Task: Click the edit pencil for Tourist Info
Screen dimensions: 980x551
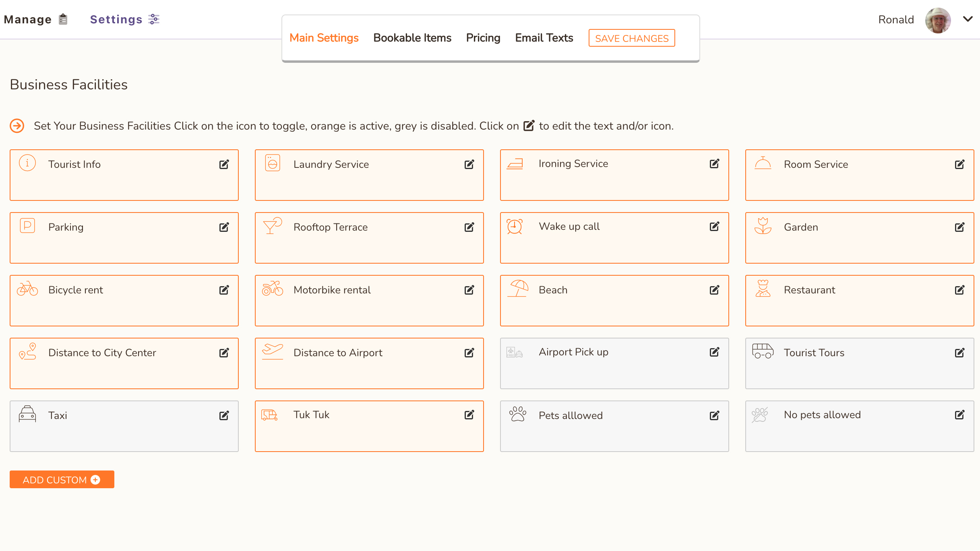Action: [224, 164]
